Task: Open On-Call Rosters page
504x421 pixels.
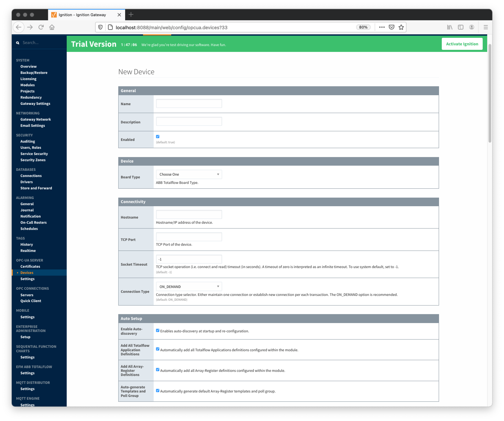Action: pos(33,223)
